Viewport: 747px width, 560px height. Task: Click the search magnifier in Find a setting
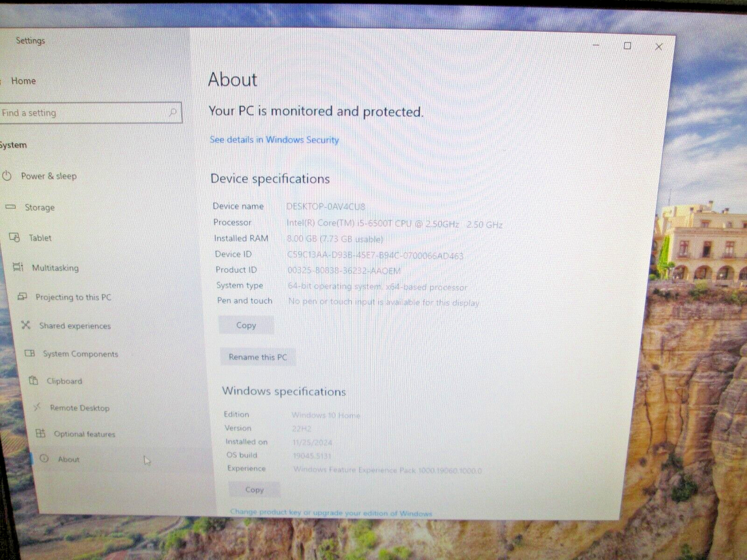point(173,112)
